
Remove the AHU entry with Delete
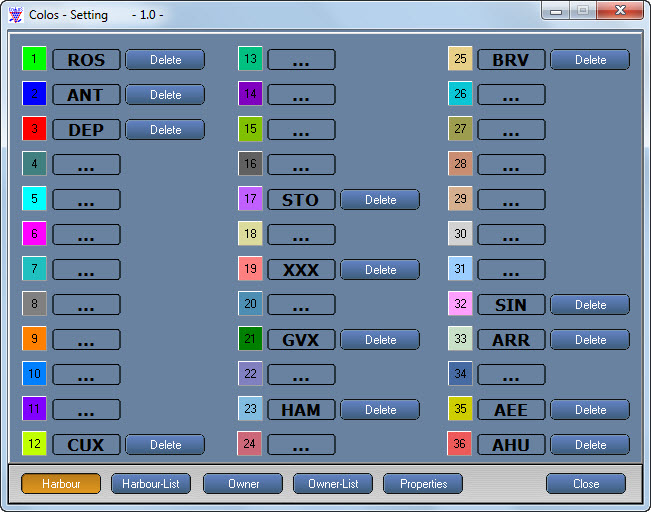click(x=590, y=445)
